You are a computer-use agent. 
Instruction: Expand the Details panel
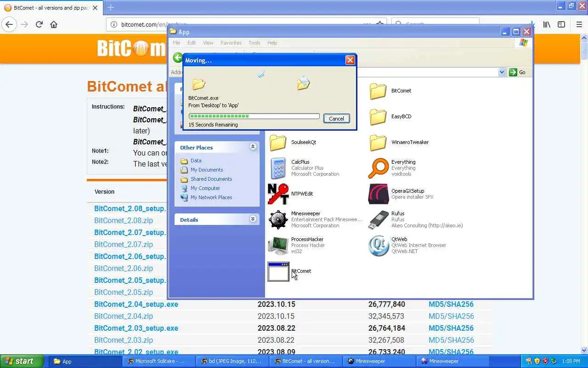click(x=253, y=219)
